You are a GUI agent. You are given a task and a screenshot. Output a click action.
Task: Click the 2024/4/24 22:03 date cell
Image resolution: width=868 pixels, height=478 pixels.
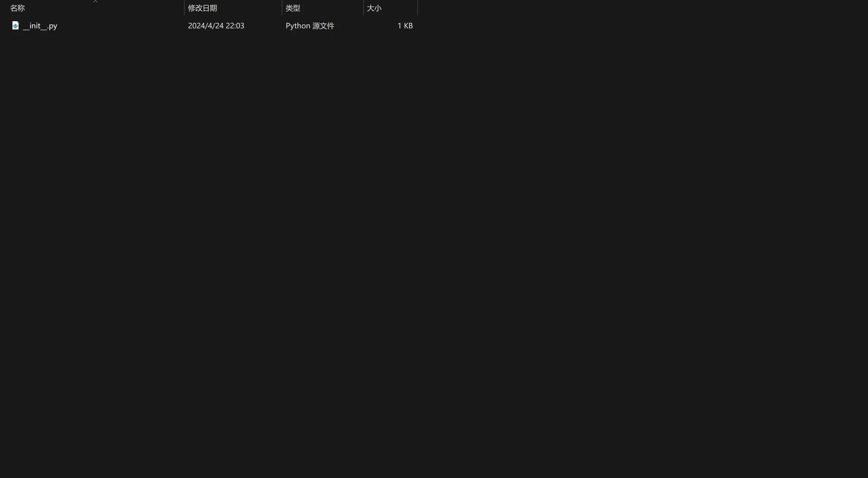coord(216,26)
